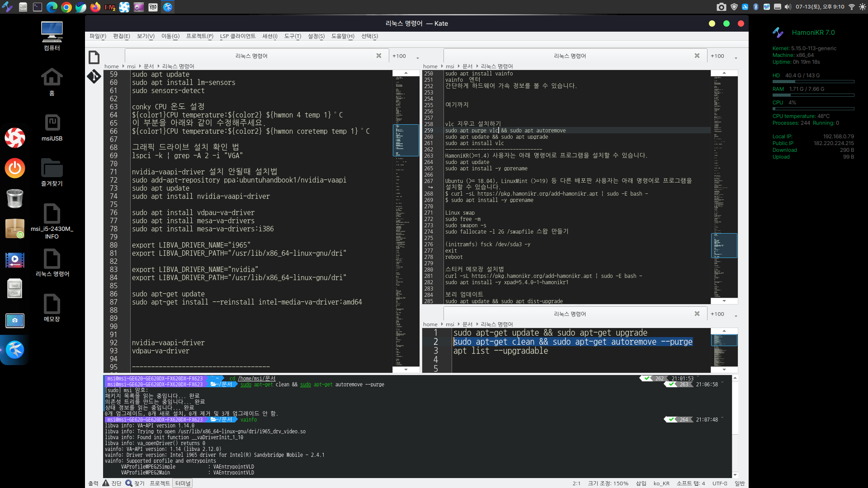Open Kate icon in left dock

(x=14, y=350)
